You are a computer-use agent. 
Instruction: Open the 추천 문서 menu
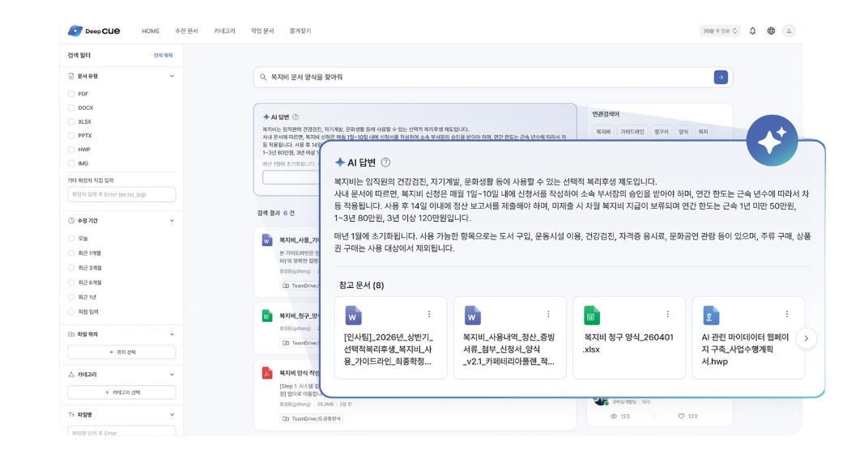pyautogui.click(x=186, y=31)
